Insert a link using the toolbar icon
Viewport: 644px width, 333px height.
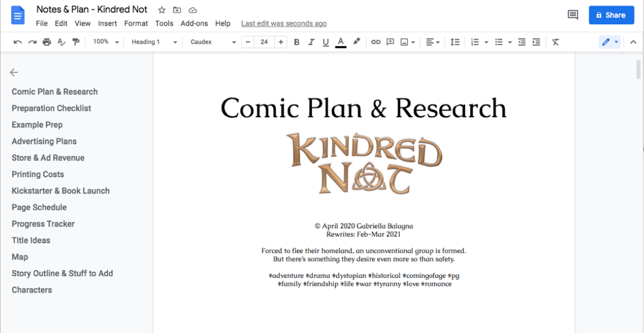[376, 41]
